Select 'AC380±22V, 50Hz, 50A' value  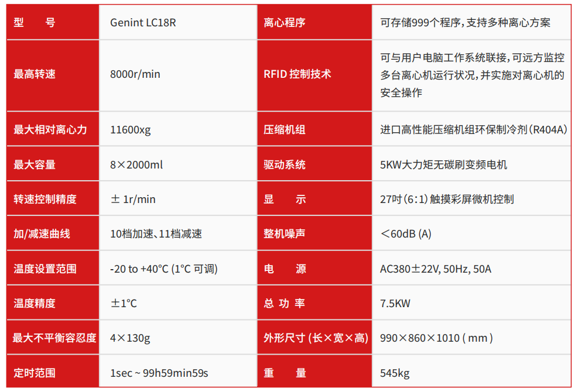(x=436, y=269)
